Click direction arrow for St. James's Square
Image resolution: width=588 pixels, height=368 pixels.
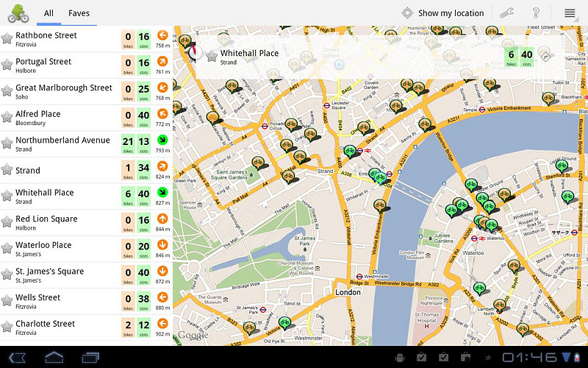click(162, 271)
